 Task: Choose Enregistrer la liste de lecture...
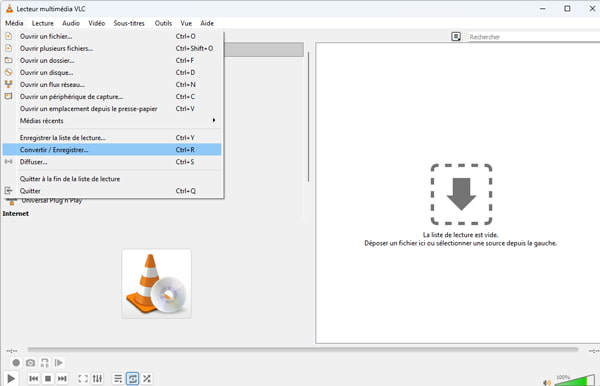click(x=112, y=138)
